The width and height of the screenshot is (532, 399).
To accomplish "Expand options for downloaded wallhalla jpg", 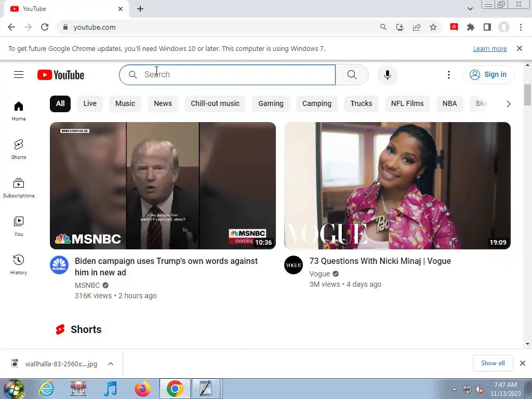I will 111,364.
